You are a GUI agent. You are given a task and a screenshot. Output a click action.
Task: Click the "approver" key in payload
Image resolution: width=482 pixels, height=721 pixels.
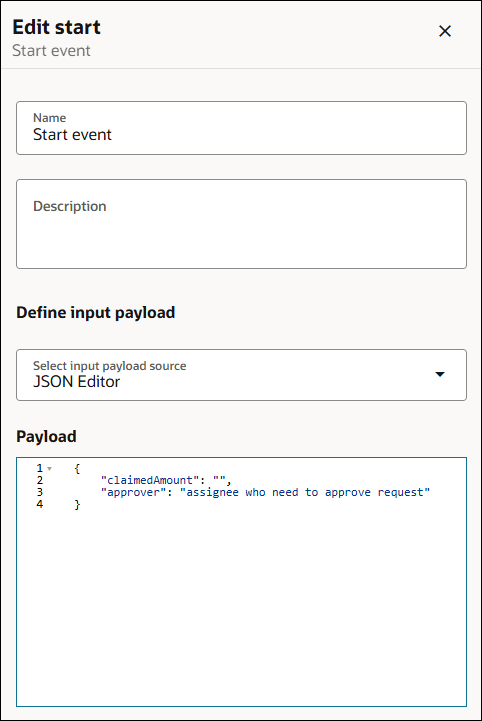[133, 492]
